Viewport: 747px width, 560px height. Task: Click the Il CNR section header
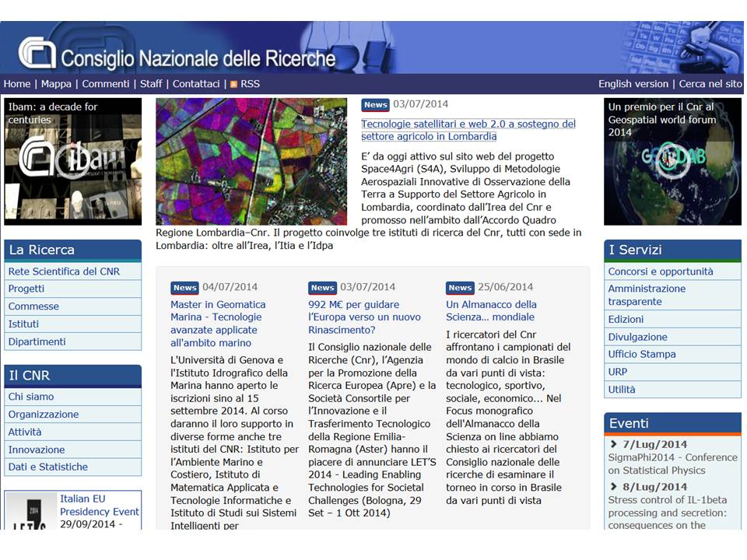point(73,376)
